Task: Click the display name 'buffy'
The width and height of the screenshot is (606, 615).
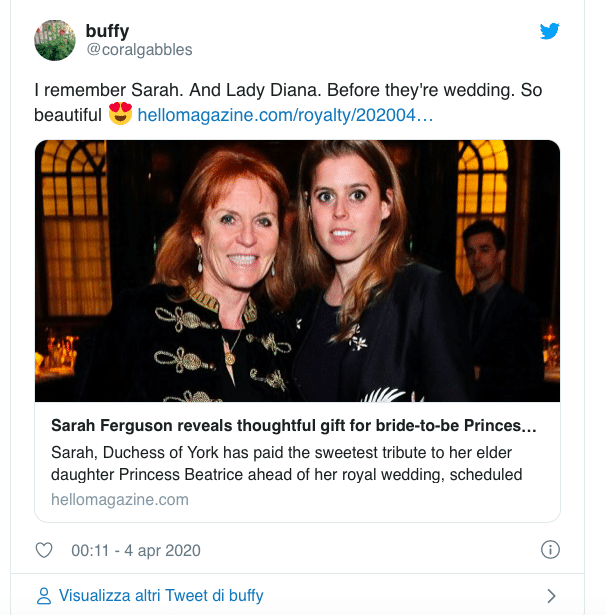Action: click(107, 31)
